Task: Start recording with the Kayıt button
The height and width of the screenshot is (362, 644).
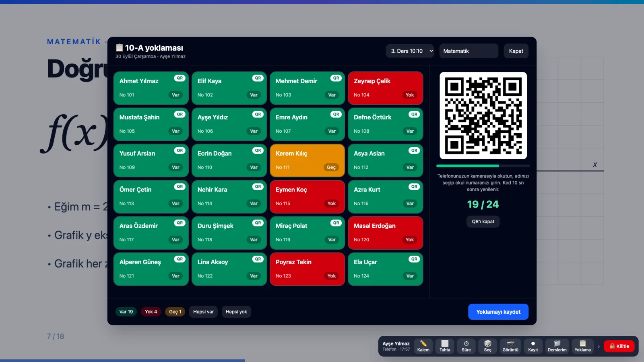Action: [533, 346]
